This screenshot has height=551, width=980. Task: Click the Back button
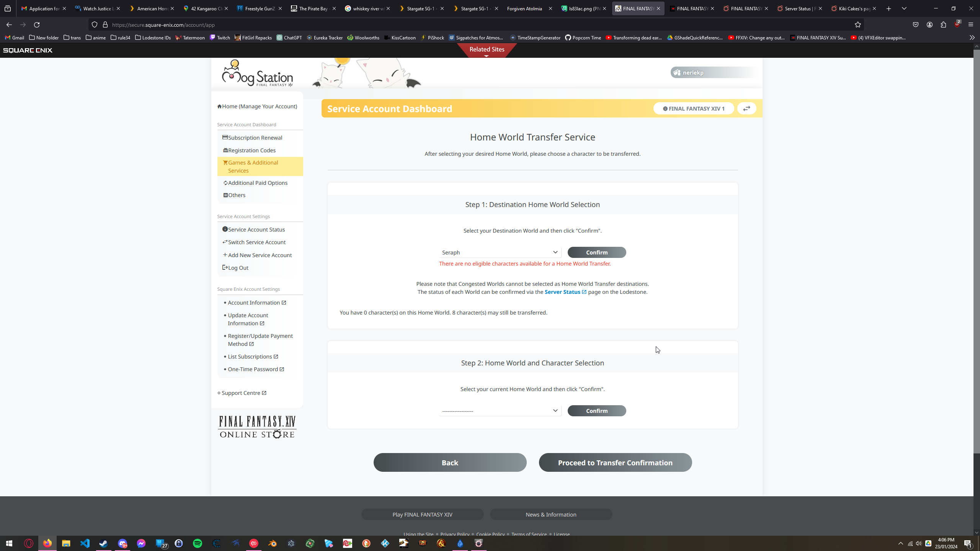coord(450,463)
